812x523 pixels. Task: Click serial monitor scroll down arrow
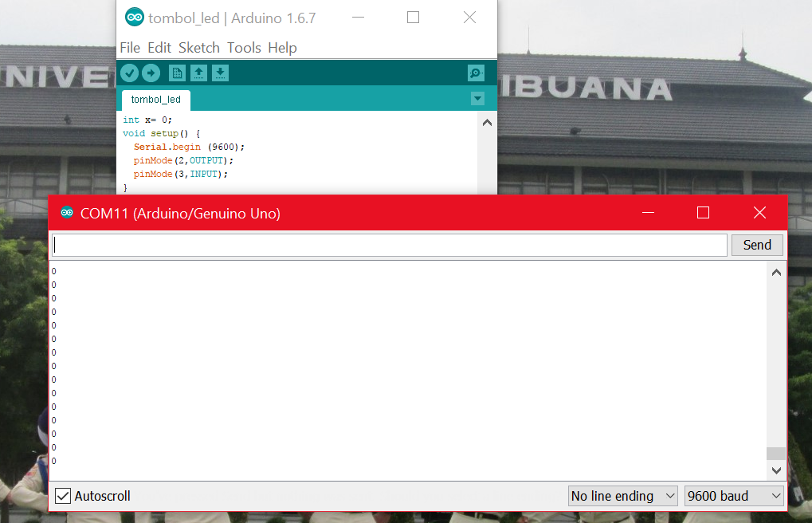(x=776, y=470)
